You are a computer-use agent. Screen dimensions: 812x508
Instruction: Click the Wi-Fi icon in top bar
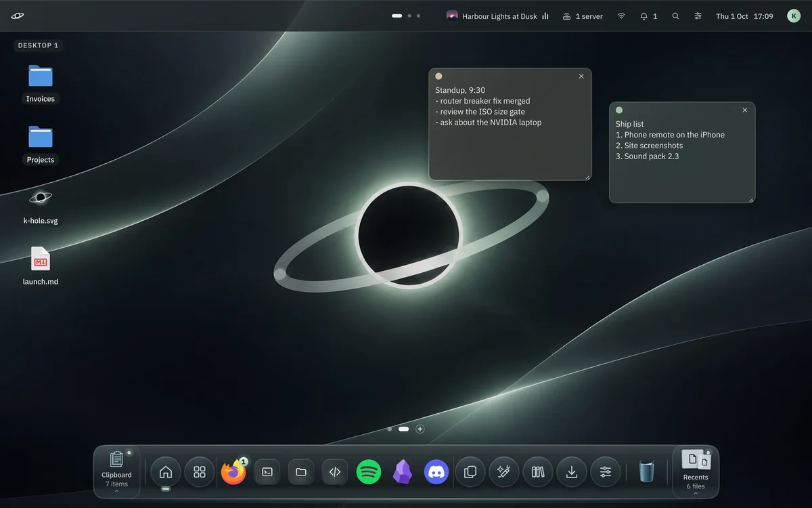pos(621,16)
